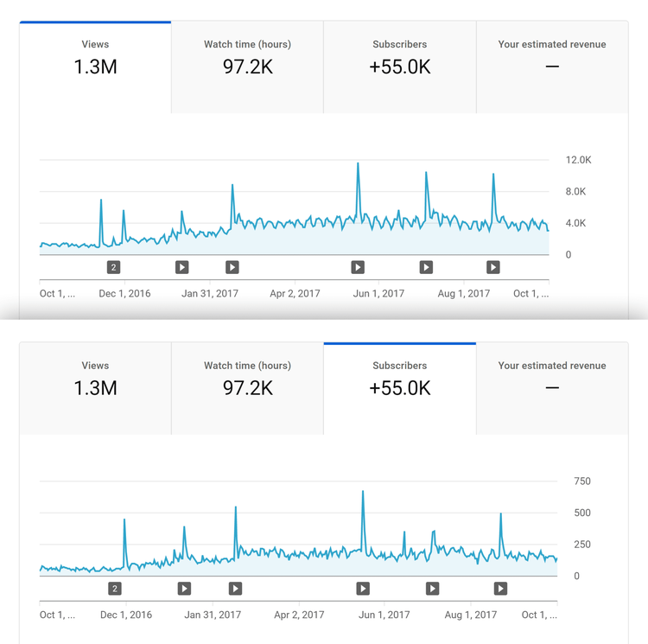Select Subscribers tab in the bottom panel

(400, 388)
